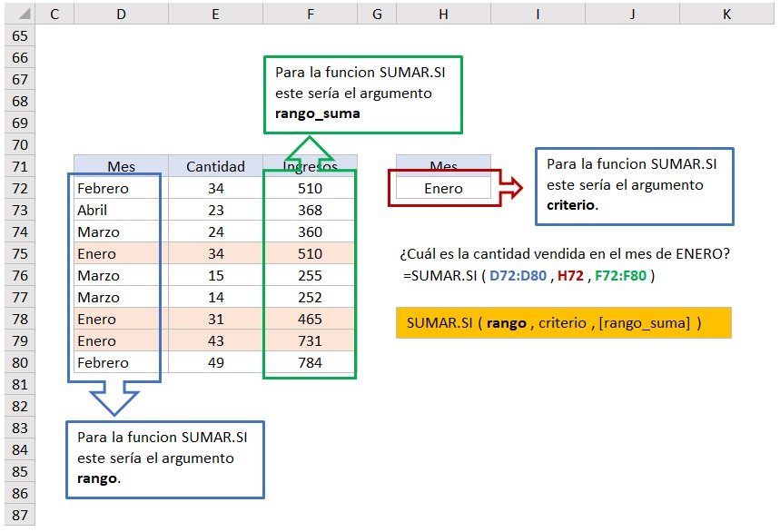Click the blue criterio explanation text box

634,185
